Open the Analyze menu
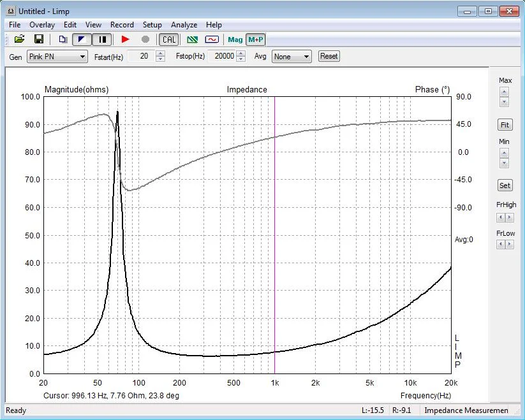525x420 pixels. pos(184,25)
